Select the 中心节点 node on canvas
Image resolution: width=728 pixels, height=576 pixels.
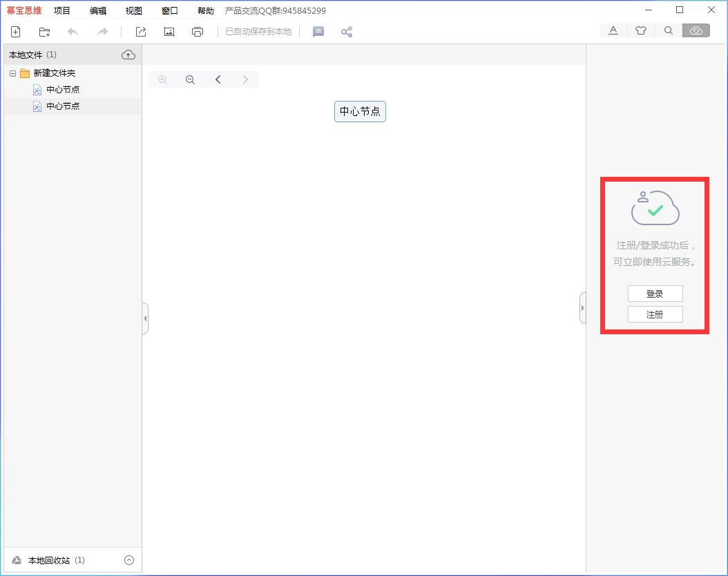360,111
